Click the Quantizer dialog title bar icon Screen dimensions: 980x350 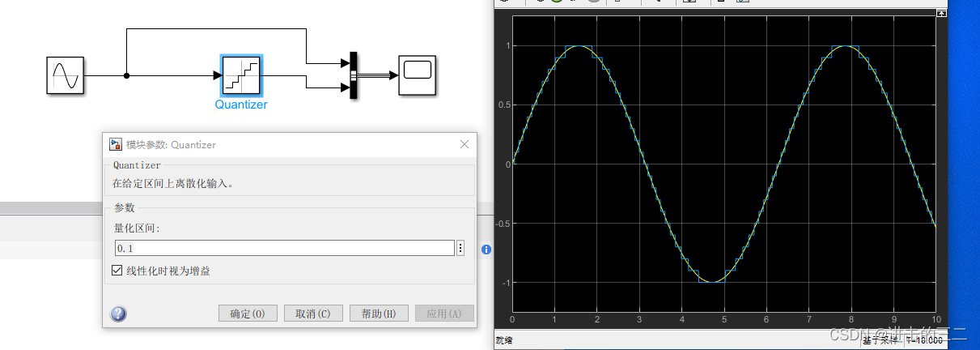[116, 144]
